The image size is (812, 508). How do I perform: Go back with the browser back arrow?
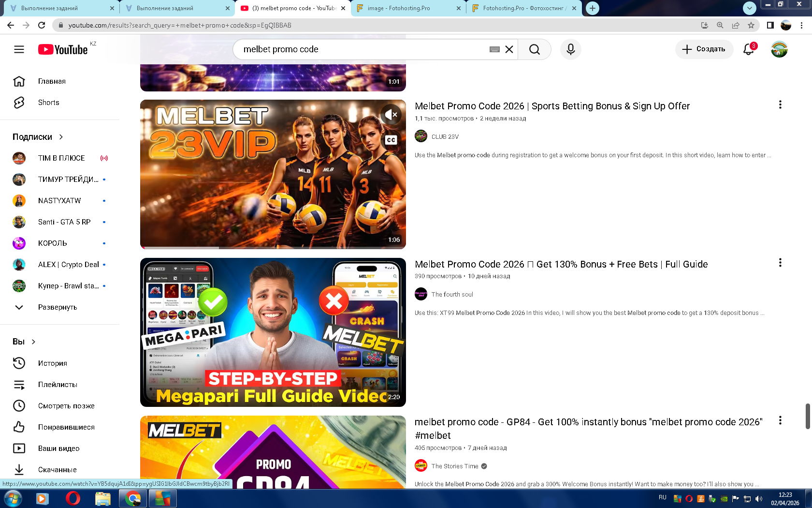pos(11,25)
